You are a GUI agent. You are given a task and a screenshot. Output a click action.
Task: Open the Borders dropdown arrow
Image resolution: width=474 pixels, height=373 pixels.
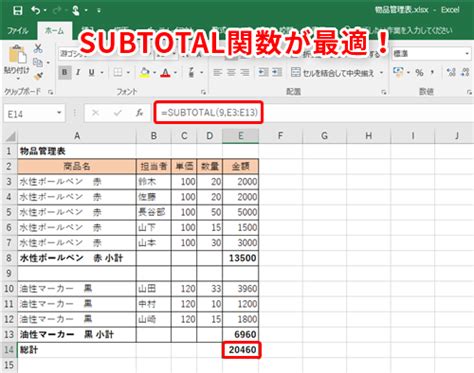coord(128,72)
